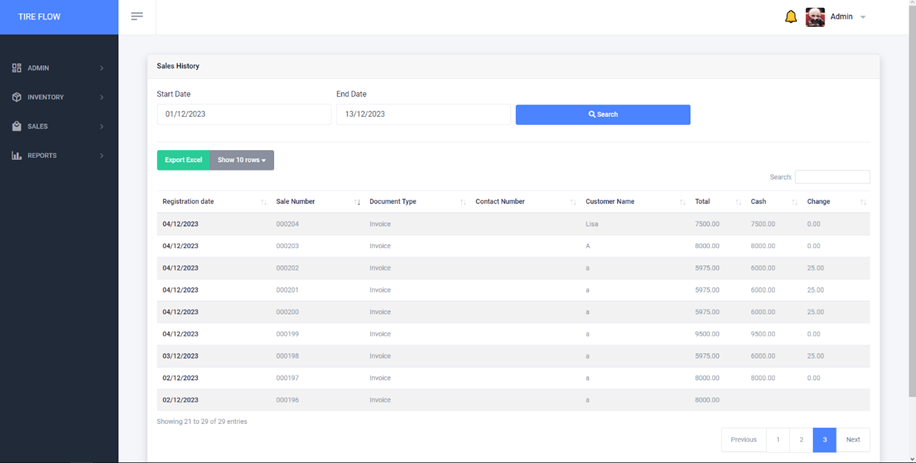The image size is (916, 463).
Task: Click the Previous pagination button
Action: [743, 439]
